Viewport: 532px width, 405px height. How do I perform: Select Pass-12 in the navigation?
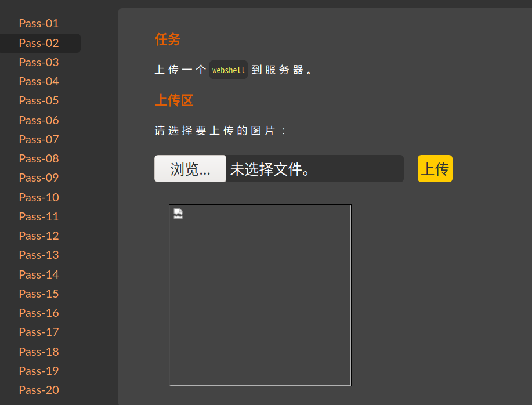(38, 236)
